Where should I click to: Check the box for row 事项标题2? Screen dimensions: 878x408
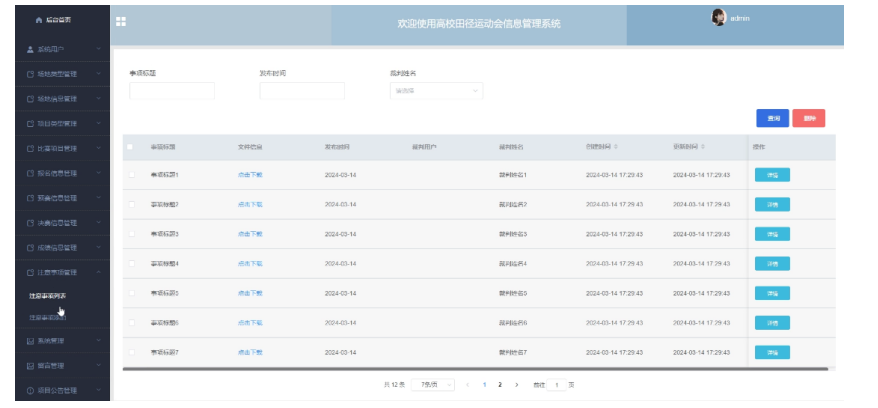(132, 204)
